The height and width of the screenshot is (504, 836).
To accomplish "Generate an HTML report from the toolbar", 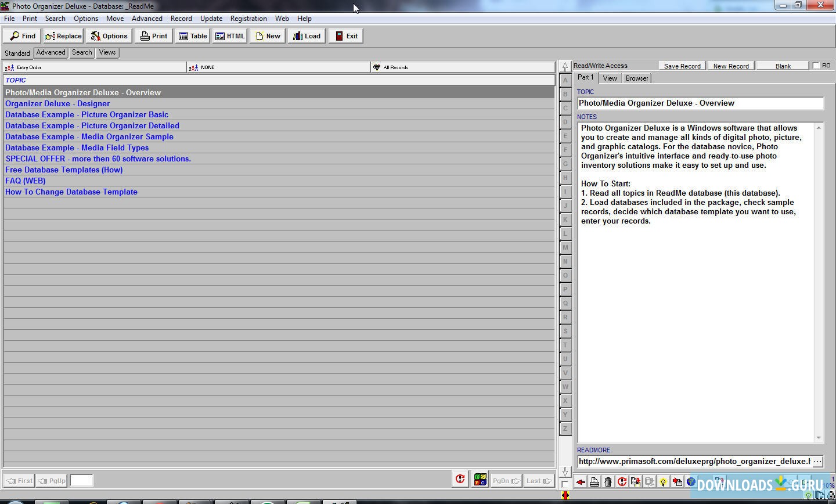I will click(x=230, y=36).
